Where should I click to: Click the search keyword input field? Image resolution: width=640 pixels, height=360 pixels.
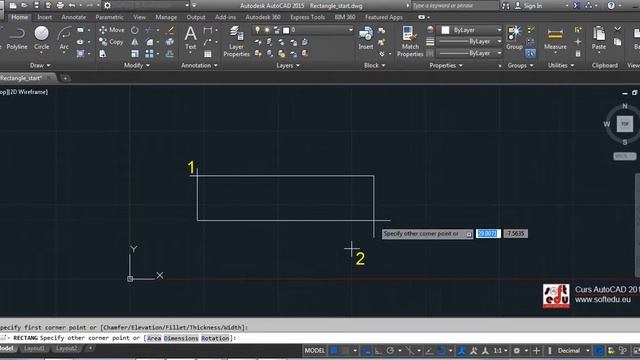pyautogui.click(x=454, y=6)
